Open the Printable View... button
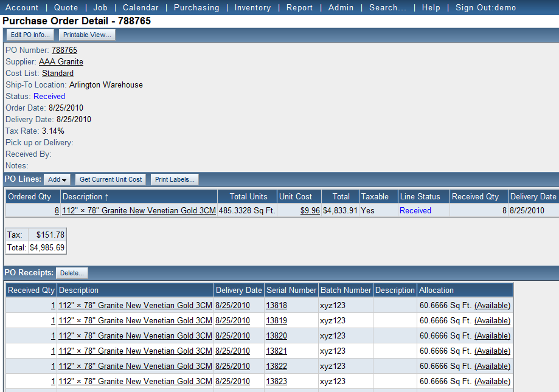Viewport: 559px width, 392px height. [87, 35]
